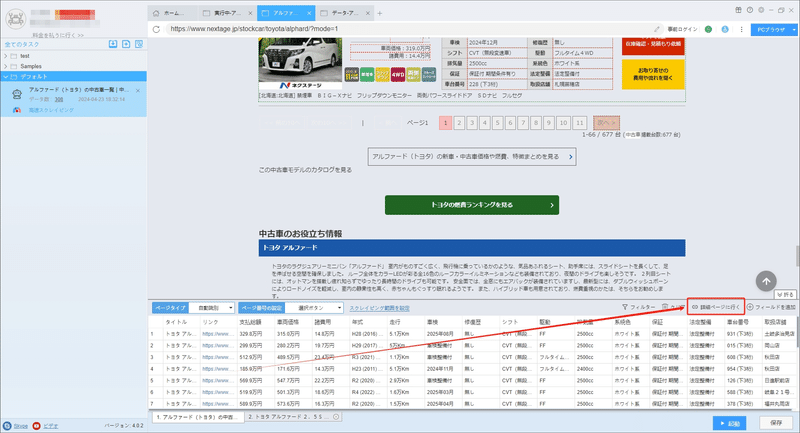
Task: Click the red 在庫確認・見積もり依頼 button
Action: point(653,46)
